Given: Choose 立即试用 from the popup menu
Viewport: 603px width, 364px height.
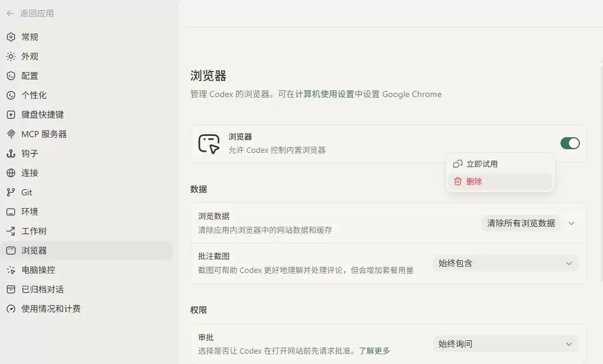Looking at the screenshot, I should tap(500, 164).
